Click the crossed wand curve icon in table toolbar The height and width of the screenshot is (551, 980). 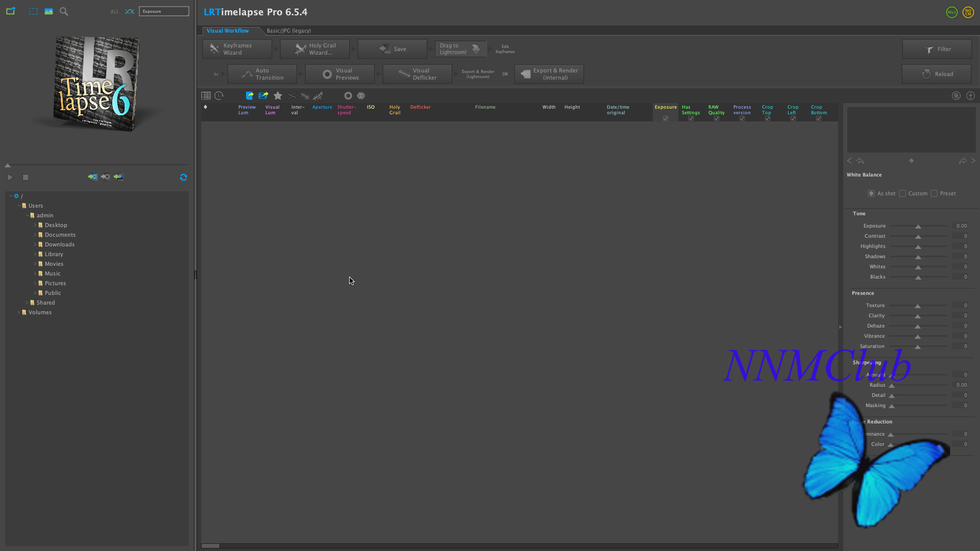[318, 95]
